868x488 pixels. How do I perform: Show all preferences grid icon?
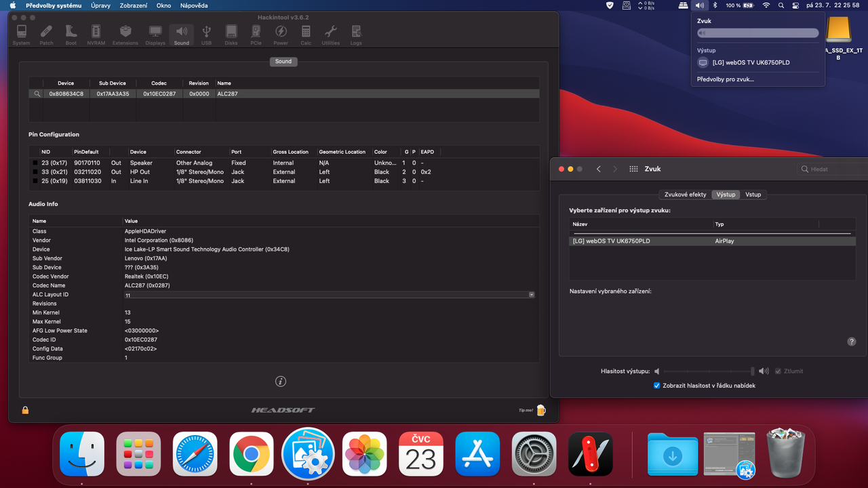point(633,169)
